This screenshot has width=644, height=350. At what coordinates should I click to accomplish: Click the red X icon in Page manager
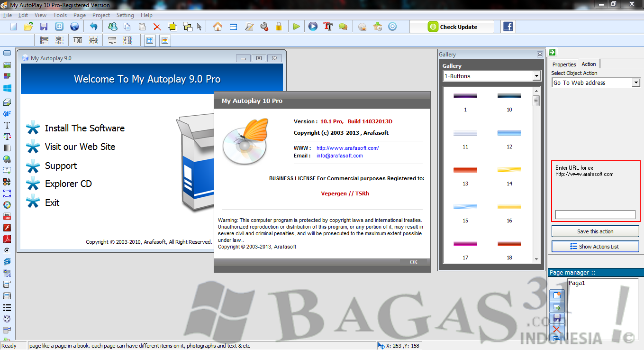coord(556,329)
